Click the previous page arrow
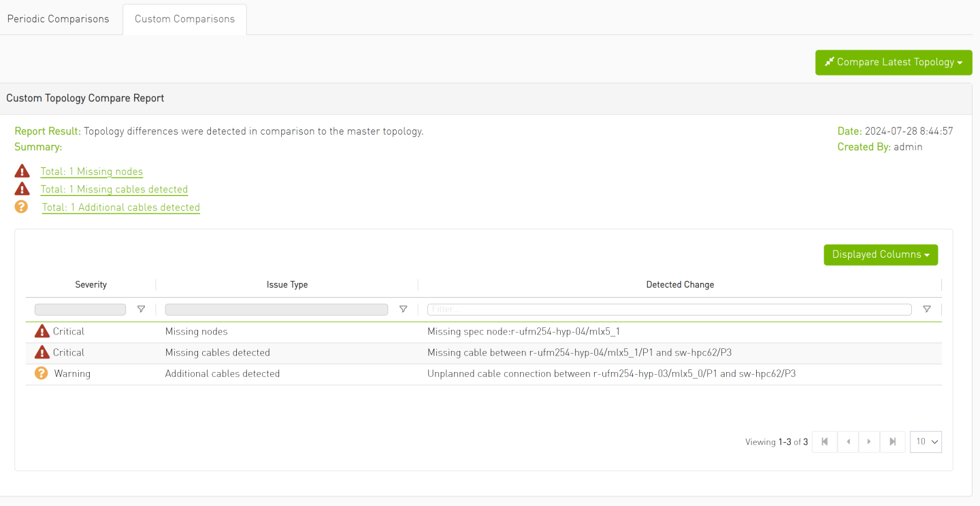 point(848,441)
